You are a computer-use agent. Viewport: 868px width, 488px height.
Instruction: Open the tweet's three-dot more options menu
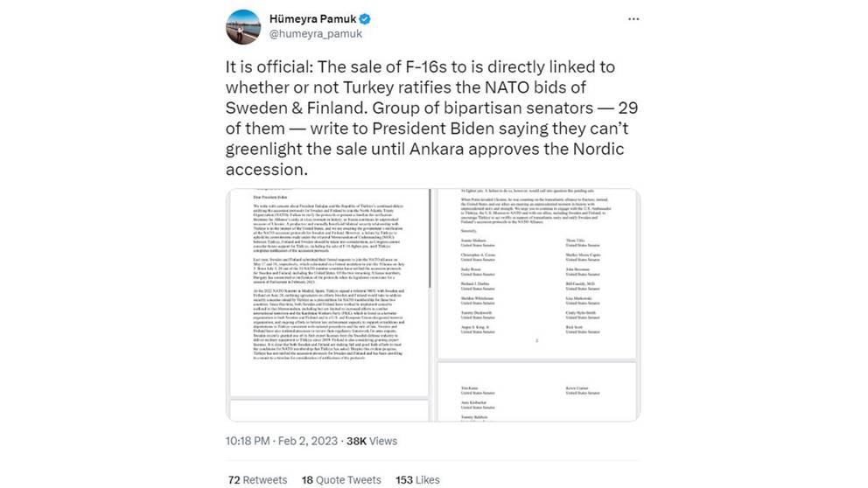coord(633,19)
